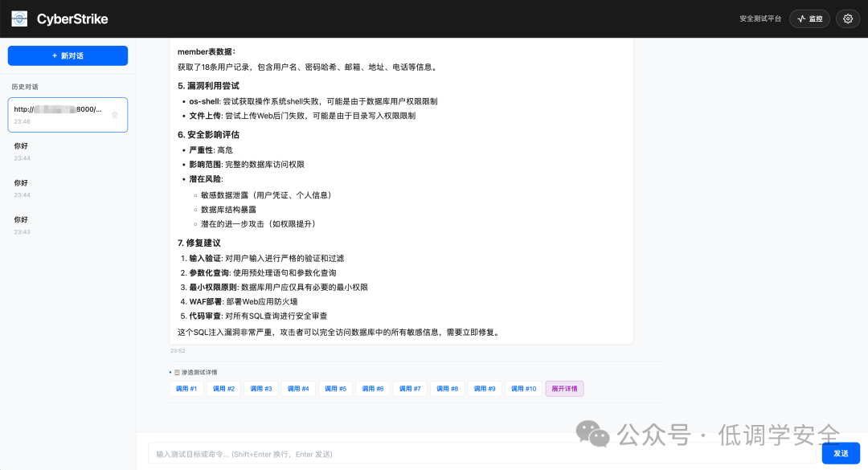Screen dimensions: 868x470
Task: Focus the test target command input field
Action: pyautogui.click(x=481, y=454)
